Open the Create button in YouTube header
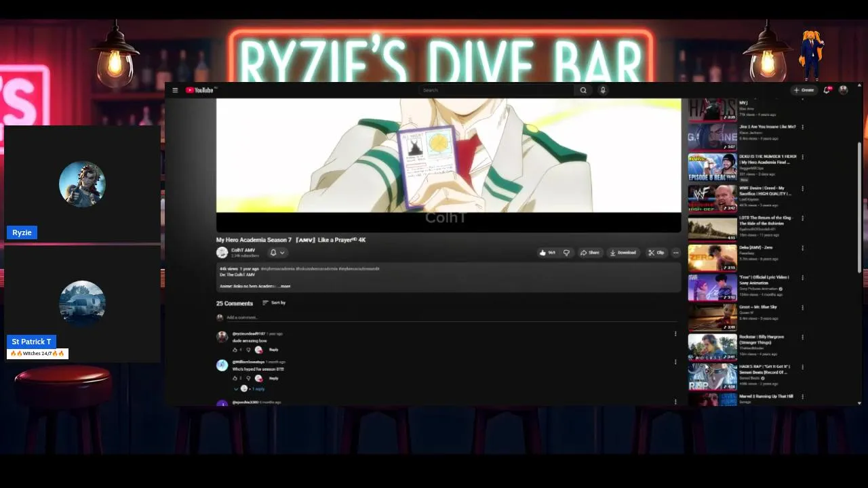The width and height of the screenshot is (868, 488). (804, 90)
